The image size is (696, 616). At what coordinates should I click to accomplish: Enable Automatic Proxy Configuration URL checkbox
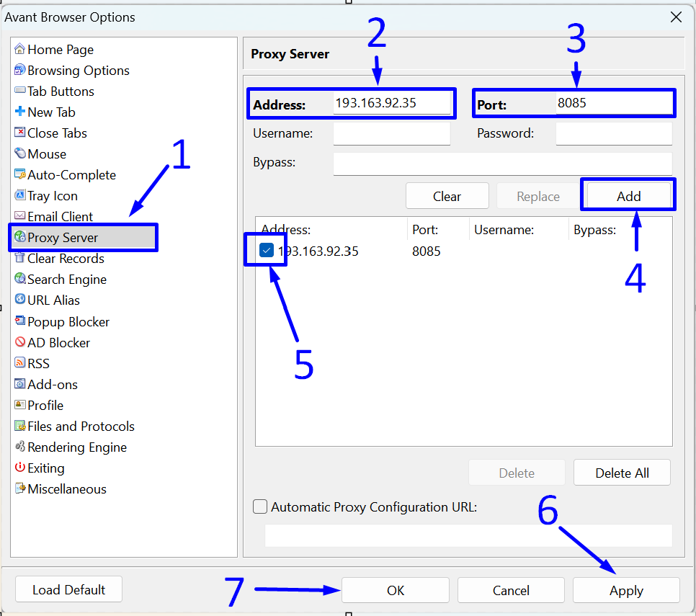(261, 507)
